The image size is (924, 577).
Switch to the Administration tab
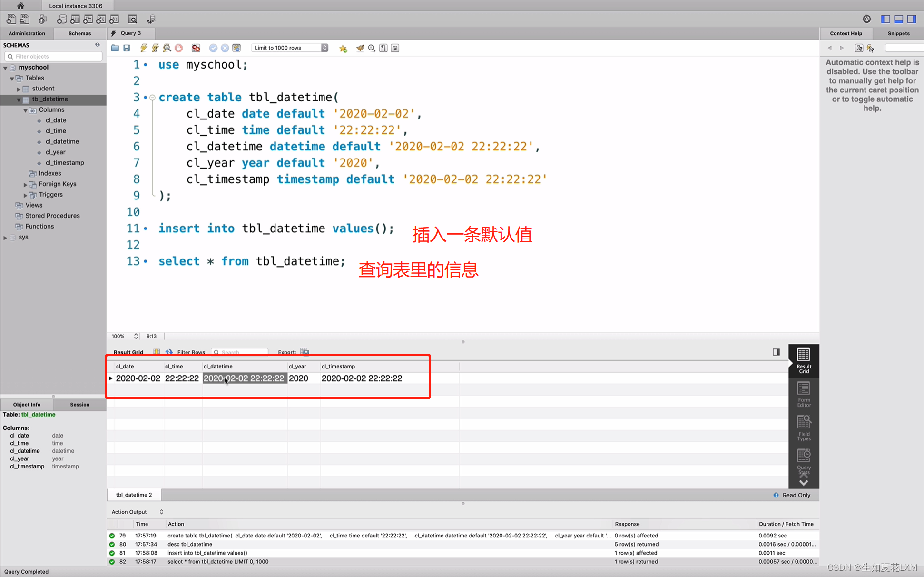click(x=27, y=33)
